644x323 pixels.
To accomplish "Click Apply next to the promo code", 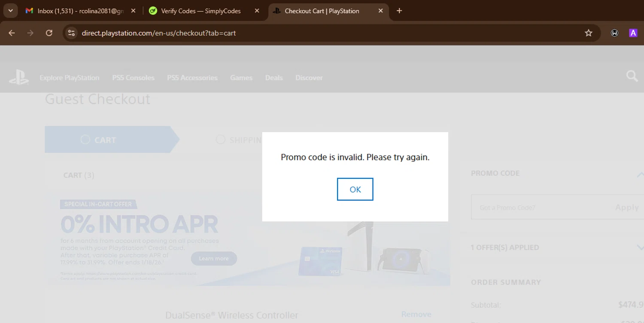I will (x=627, y=208).
